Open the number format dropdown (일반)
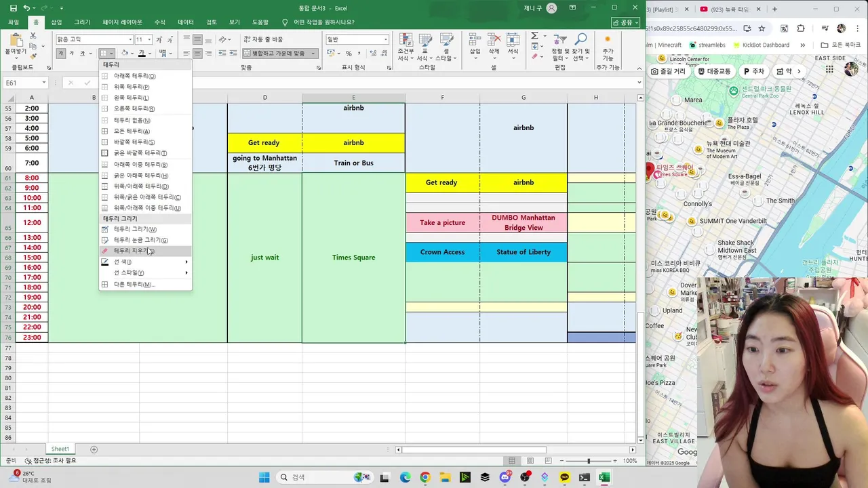This screenshot has height=488, width=868. tap(385, 39)
